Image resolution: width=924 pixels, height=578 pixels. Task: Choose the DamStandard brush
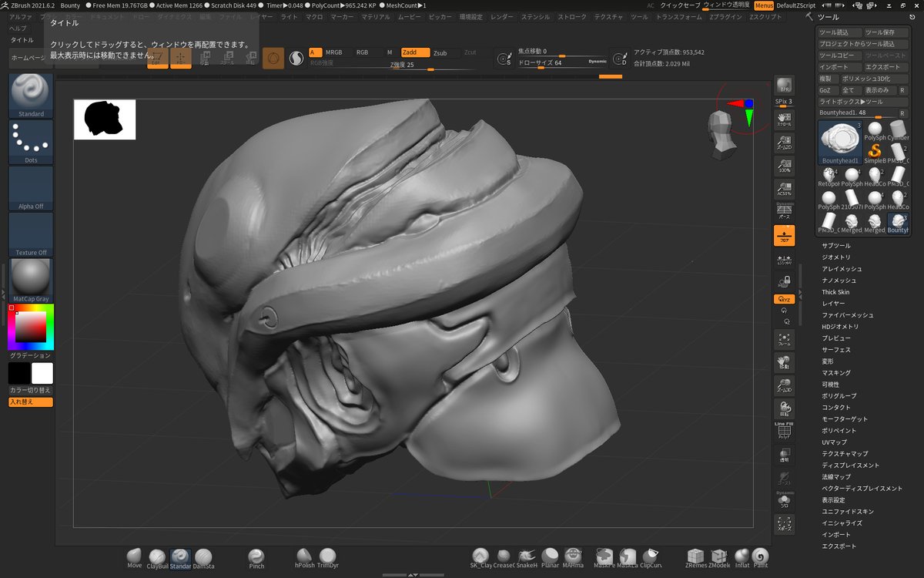pos(204,560)
